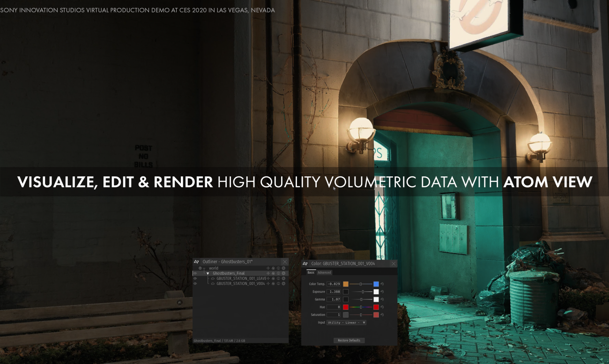Switch to the Advanced tab
Image resolution: width=609 pixels, height=364 pixels.
[324, 272]
